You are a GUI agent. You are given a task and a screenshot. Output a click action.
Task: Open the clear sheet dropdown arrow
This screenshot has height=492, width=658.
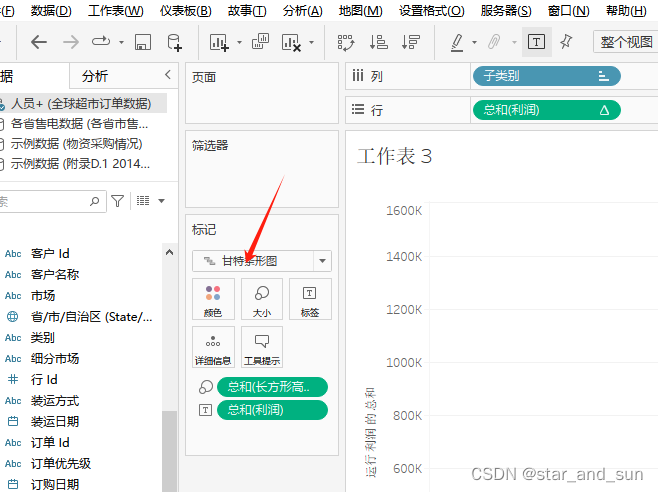(311, 42)
